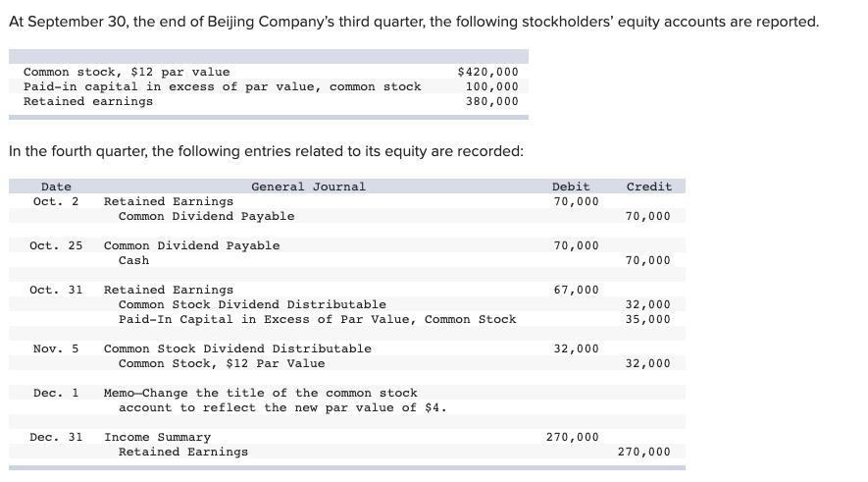The height and width of the screenshot is (482, 868).
Task: Select the 'Nov. 5' date cell
Action: (x=56, y=349)
